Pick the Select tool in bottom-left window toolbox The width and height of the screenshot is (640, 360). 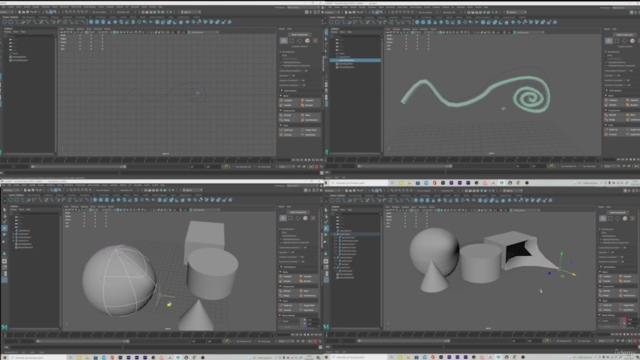[4, 209]
